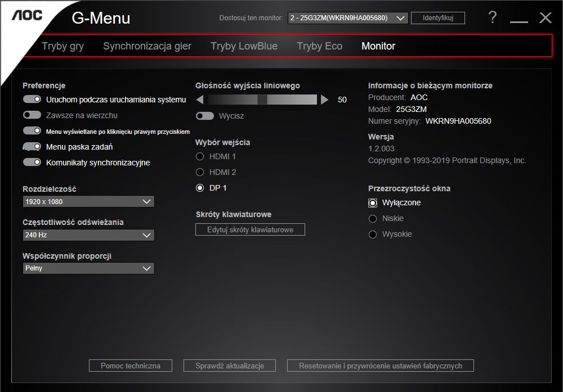Screen dimensions: 563x392
Task: Click the G-Menu title
Action: 101,18
